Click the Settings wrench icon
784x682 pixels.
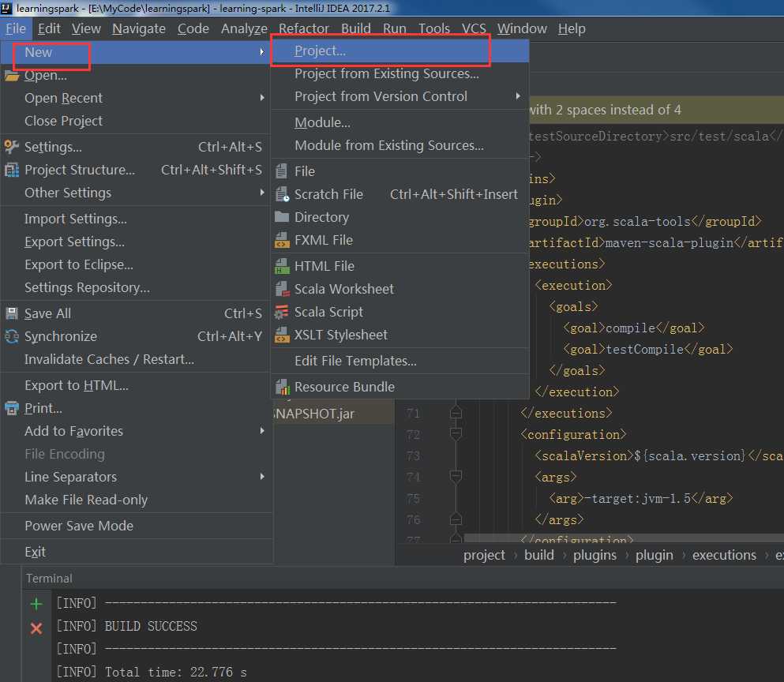pyautogui.click(x=12, y=147)
